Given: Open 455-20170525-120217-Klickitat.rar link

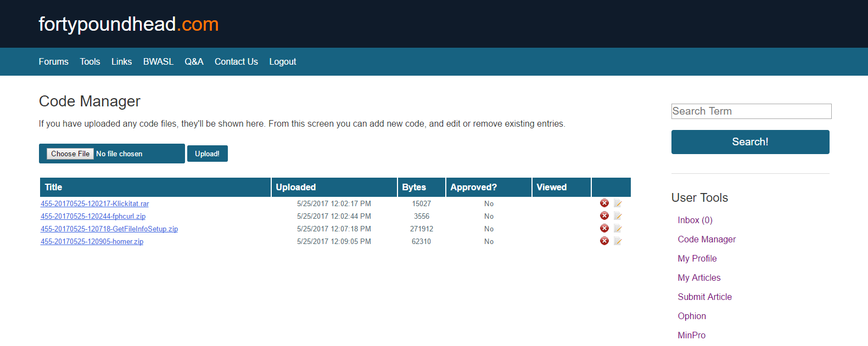Looking at the screenshot, I should pyautogui.click(x=95, y=203).
